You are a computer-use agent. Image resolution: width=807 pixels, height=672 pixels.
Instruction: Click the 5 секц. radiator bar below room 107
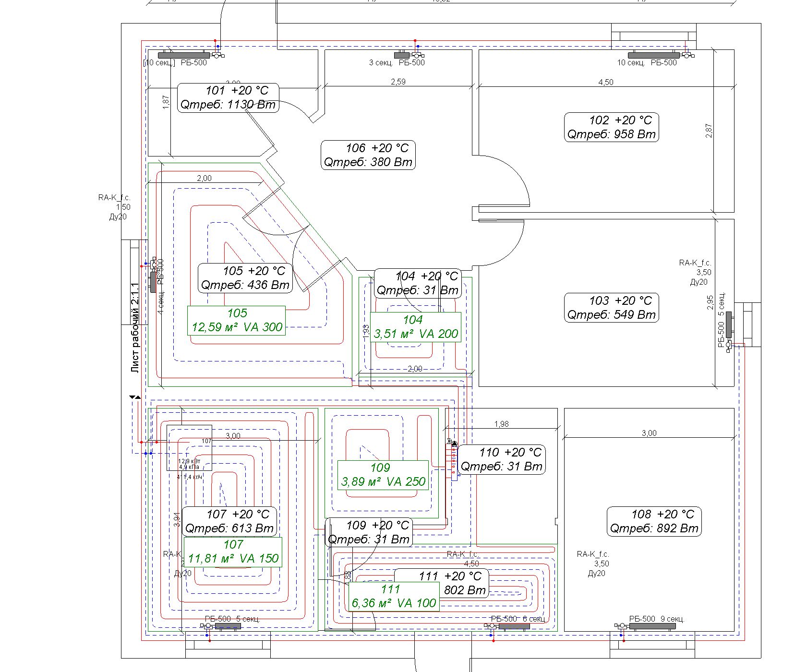coord(228,626)
